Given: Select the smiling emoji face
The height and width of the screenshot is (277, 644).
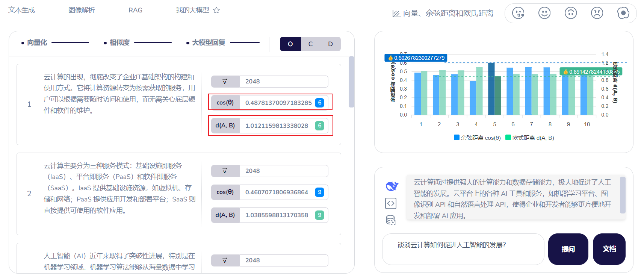Looking at the screenshot, I should click(544, 13).
